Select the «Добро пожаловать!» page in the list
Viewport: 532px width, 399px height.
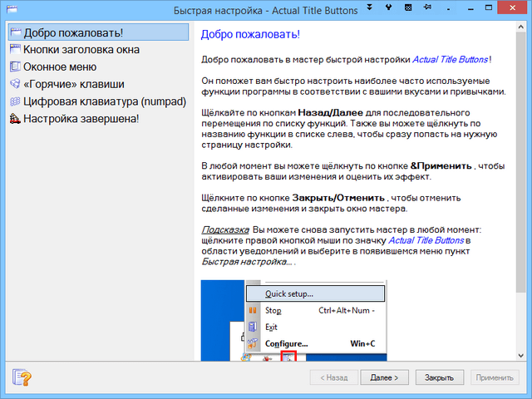click(73, 32)
